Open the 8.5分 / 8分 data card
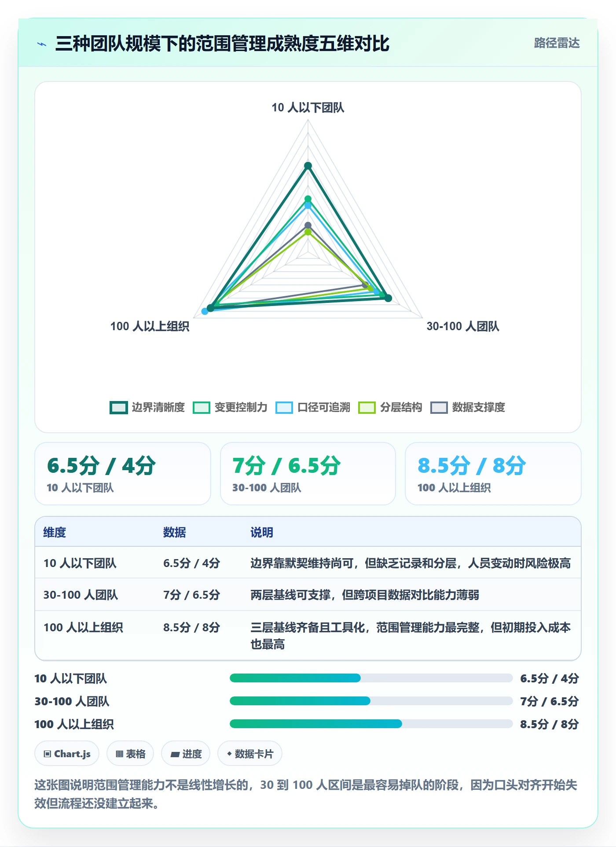The image size is (616, 847). 493,474
